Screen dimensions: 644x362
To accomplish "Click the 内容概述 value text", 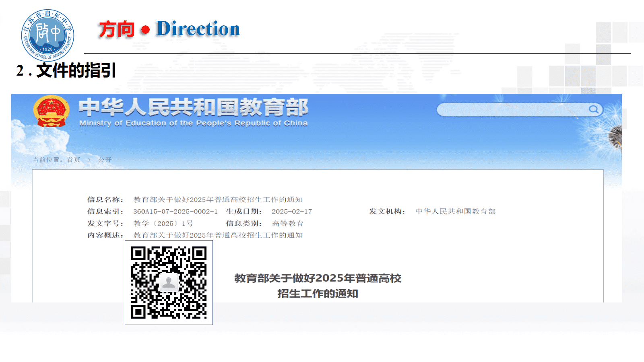I will click(x=218, y=235).
